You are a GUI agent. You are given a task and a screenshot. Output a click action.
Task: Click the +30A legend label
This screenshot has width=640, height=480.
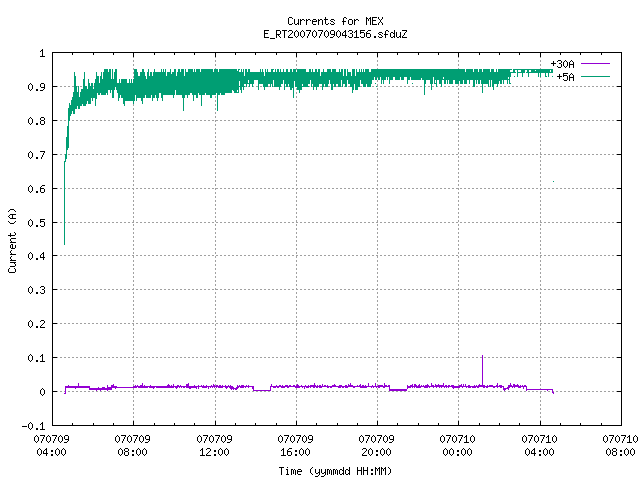tap(562, 64)
